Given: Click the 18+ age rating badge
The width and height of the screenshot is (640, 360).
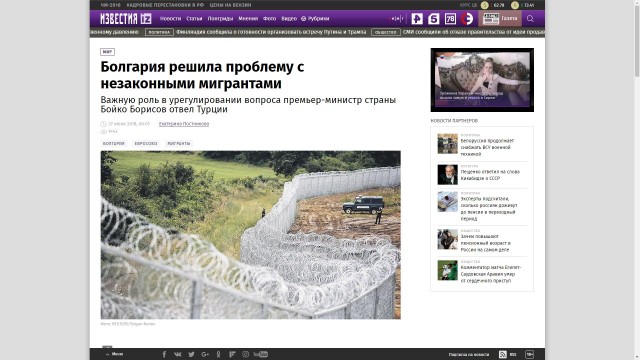Looking at the screenshot, I should (529, 354).
